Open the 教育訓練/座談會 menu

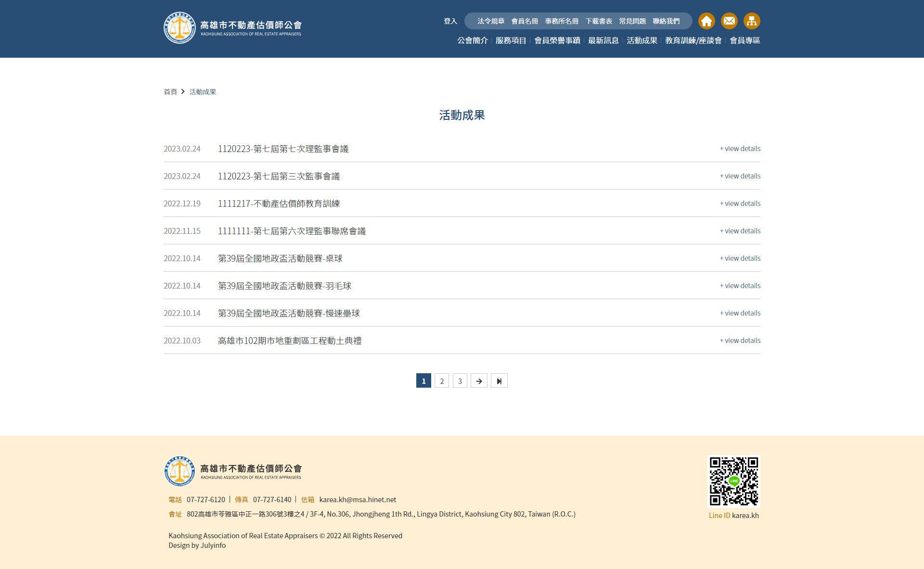pos(693,40)
